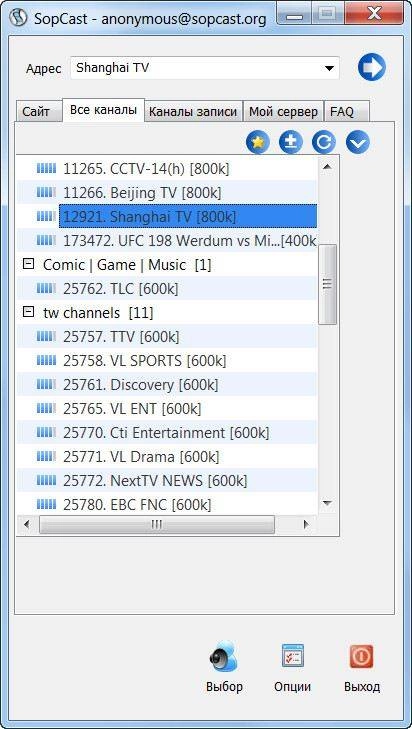Viewport: 412px width, 729px height.
Task: Select channel 11265. CCTV-14(h) [800k]
Action: 146,168
